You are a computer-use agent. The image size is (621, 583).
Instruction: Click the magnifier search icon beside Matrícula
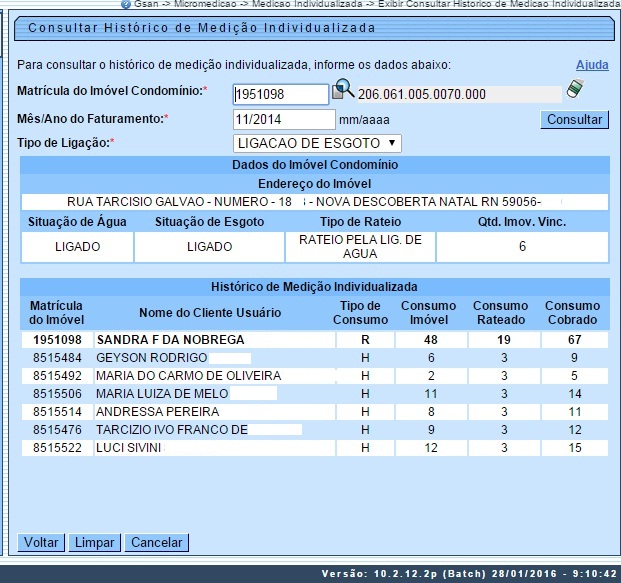[x=343, y=90]
